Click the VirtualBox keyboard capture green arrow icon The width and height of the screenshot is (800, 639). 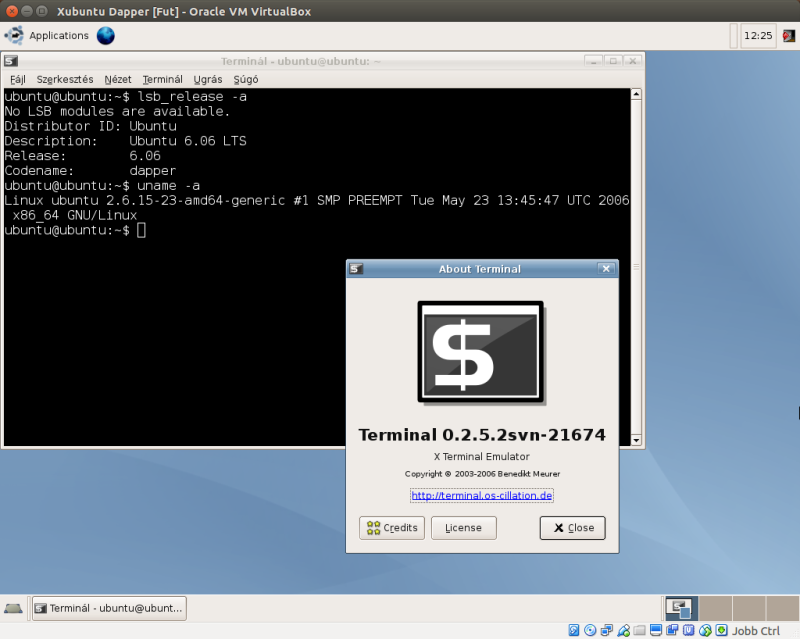coord(721,631)
